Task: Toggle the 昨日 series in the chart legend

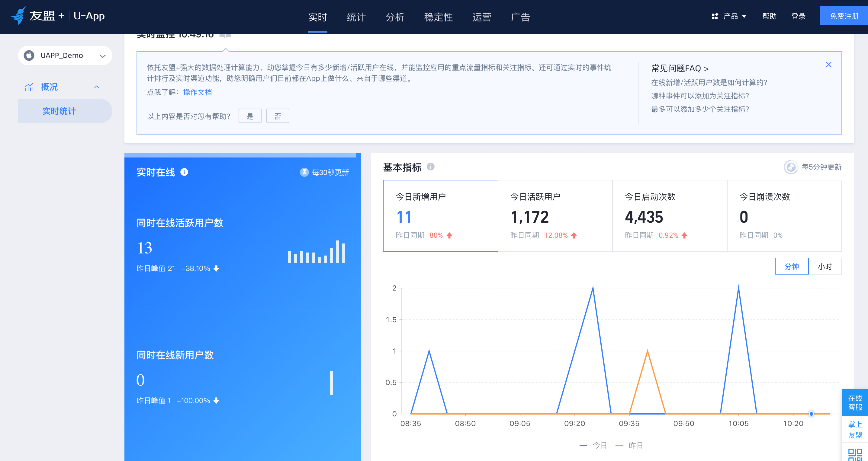Action: click(629, 445)
